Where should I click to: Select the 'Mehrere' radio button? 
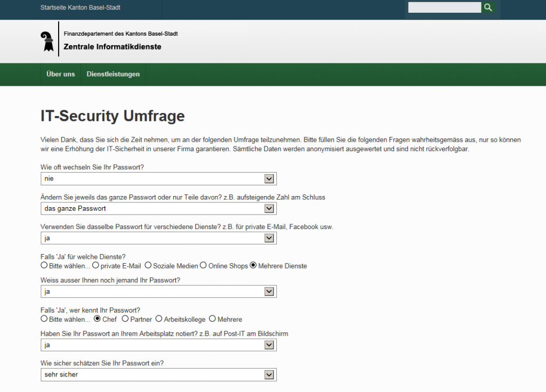coord(212,318)
